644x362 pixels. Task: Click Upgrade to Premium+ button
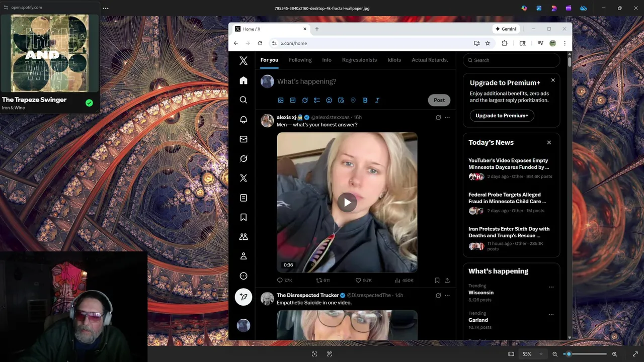tap(502, 116)
